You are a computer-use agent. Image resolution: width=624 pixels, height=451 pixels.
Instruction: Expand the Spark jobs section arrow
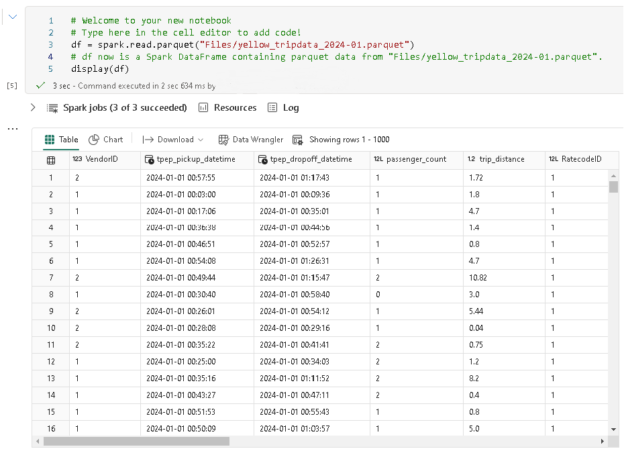coord(33,107)
